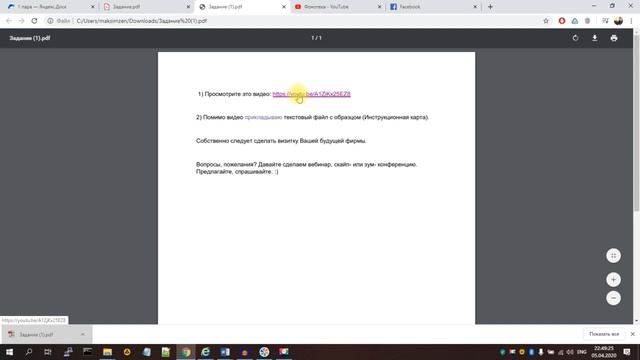The height and width of the screenshot is (360, 640).
Task: Click the 'Собственно следует сделать визитку' line
Action: click(281, 141)
